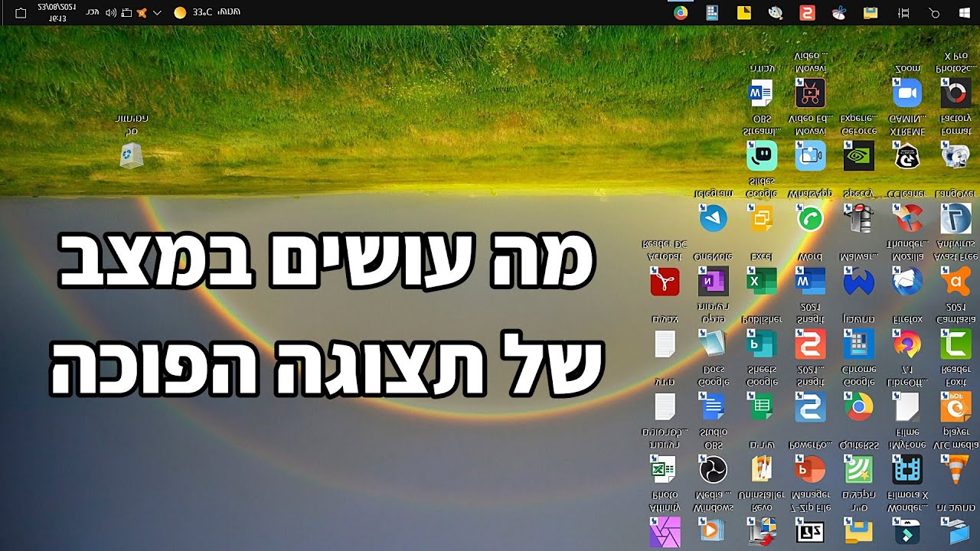
Task: Open the 33°C weather widget
Action: point(207,12)
